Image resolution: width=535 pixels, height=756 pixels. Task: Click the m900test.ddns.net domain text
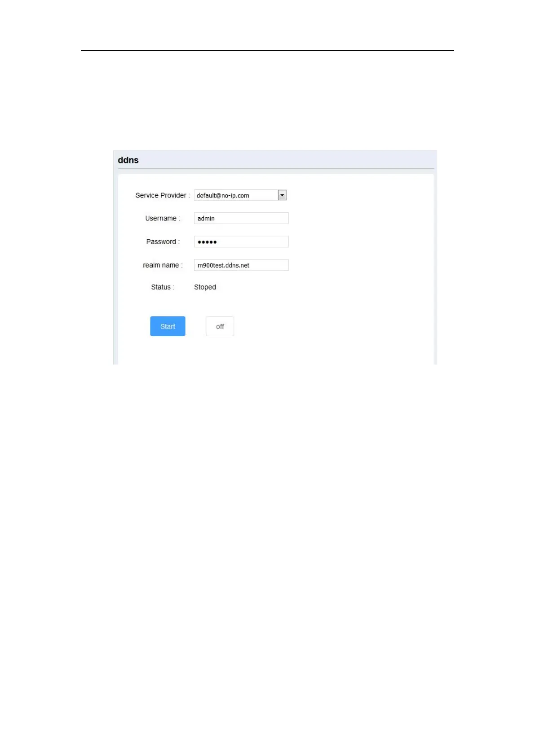[223, 265]
